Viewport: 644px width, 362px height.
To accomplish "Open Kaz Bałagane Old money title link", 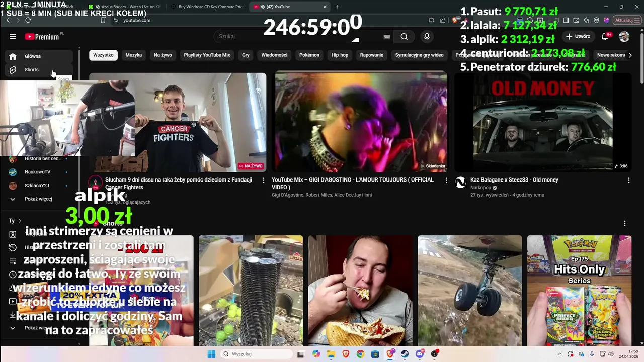I will (514, 180).
